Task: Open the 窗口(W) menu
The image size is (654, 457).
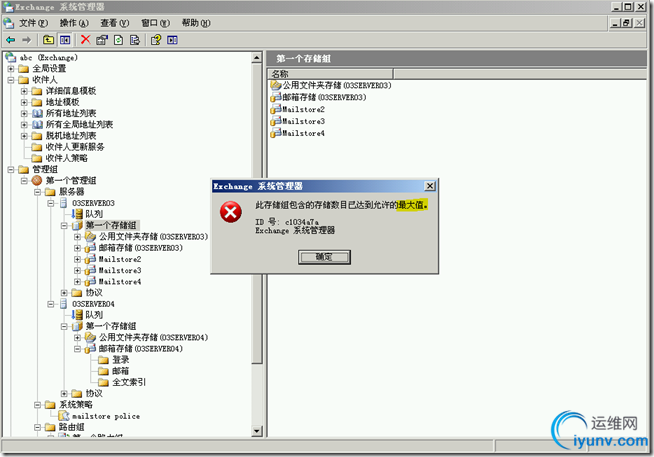Action: tap(156, 23)
